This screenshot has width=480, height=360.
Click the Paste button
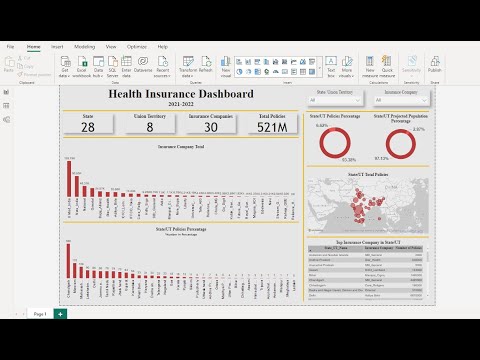(9, 64)
